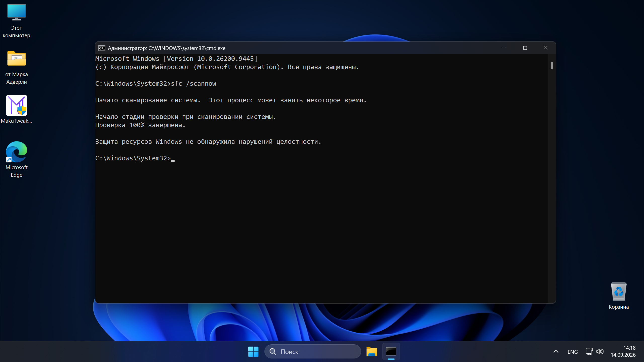Viewport: 644px width, 362px height.
Task: Click the cmd.exe taskbar icon
Action: pos(391,351)
